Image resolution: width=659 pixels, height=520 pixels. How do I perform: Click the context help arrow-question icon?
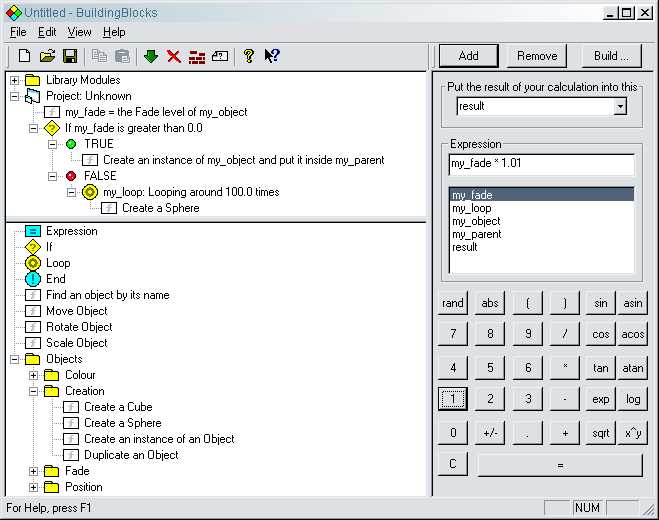point(272,55)
